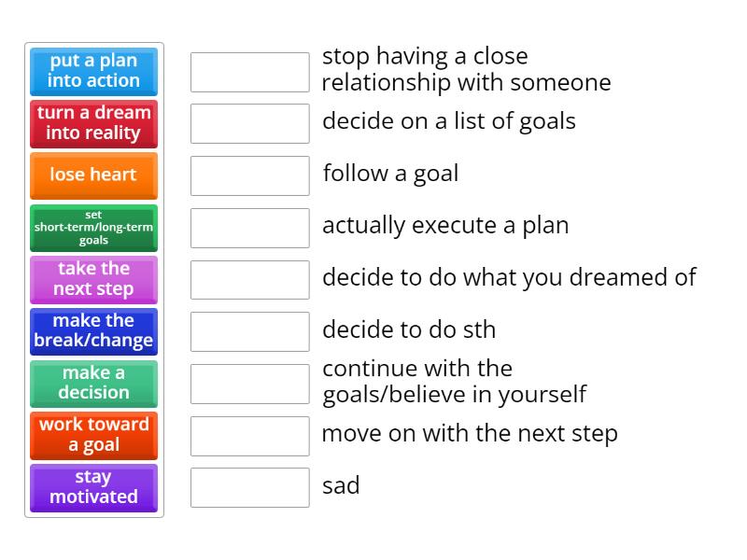
Task: Pick the blank box beside 'move on with the next step'
Action: click(x=249, y=435)
